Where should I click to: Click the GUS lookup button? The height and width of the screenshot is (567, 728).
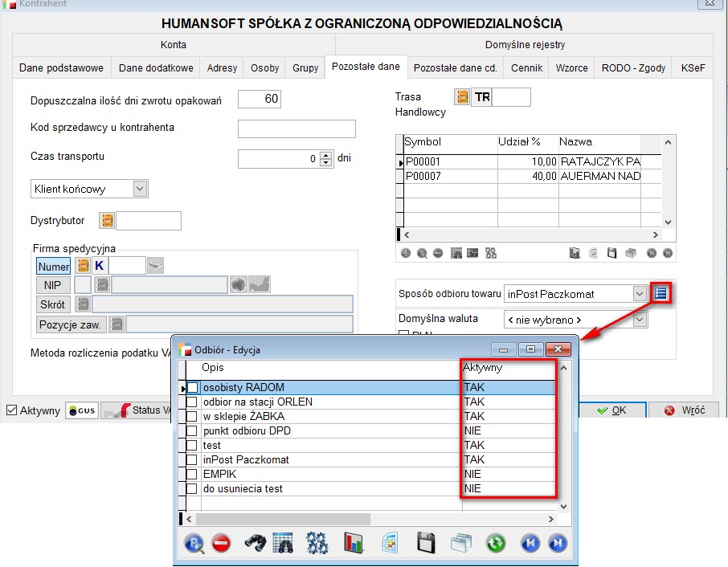click(x=82, y=410)
